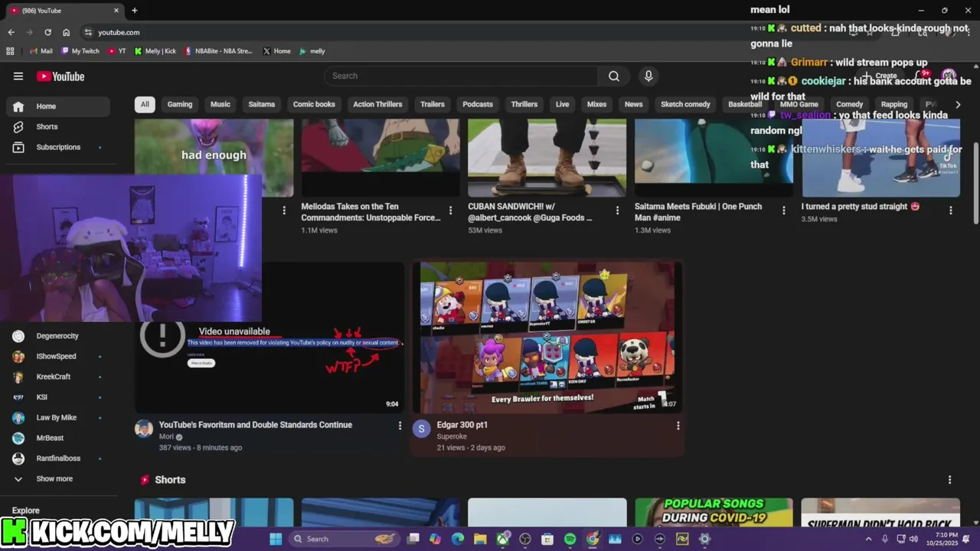This screenshot has height=551, width=980.
Task: Open Spotify from the taskbar
Action: pos(570,539)
